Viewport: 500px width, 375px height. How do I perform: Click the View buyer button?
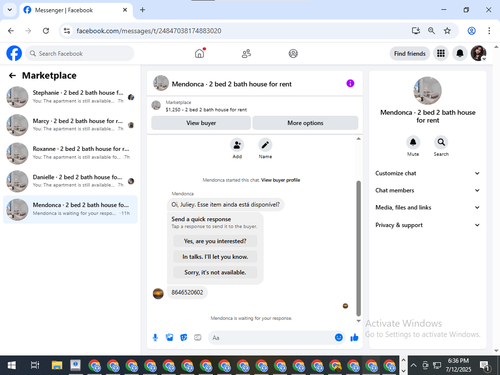(x=201, y=123)
